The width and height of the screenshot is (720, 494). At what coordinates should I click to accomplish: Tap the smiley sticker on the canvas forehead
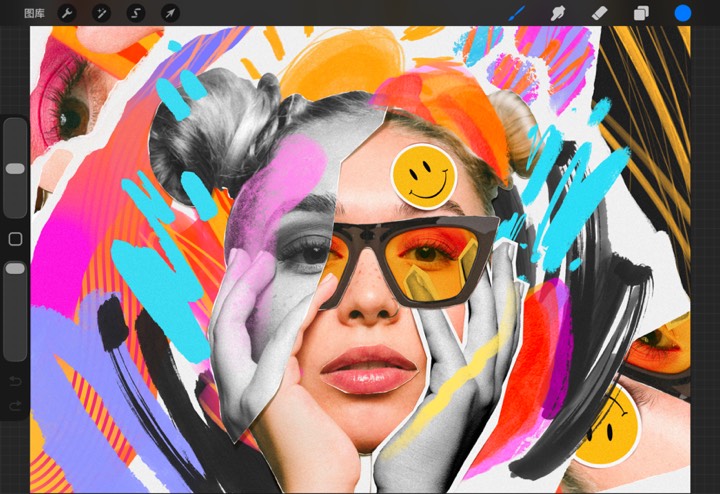coord(424,177)
